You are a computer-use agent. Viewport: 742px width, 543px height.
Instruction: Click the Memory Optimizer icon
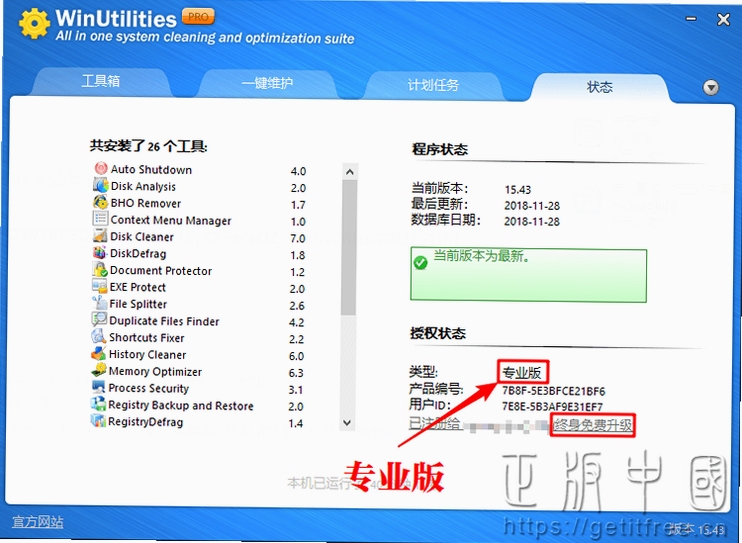(98, 370)
